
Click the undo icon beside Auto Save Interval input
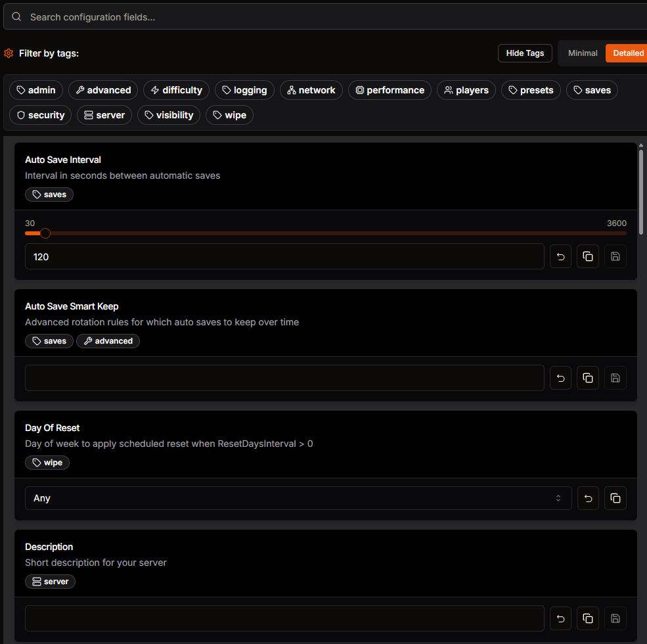click(560, 256)
